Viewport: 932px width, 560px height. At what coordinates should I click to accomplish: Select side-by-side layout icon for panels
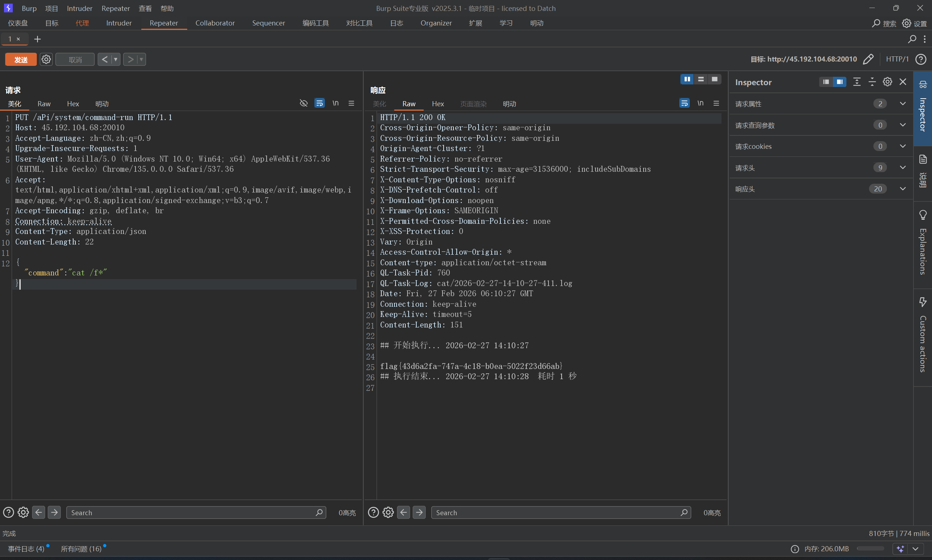pos(687,79)
